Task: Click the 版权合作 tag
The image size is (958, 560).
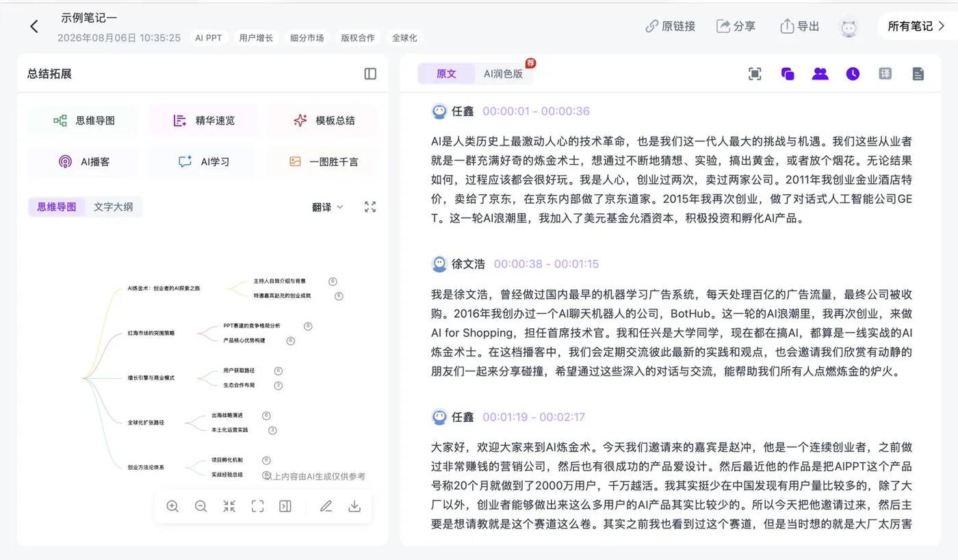Action: [x=358, y=38]
